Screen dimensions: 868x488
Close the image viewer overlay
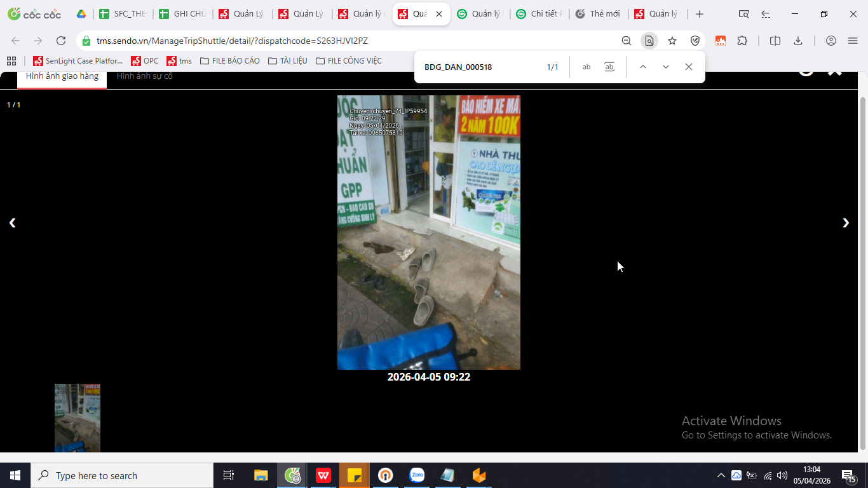pos(835,72)
